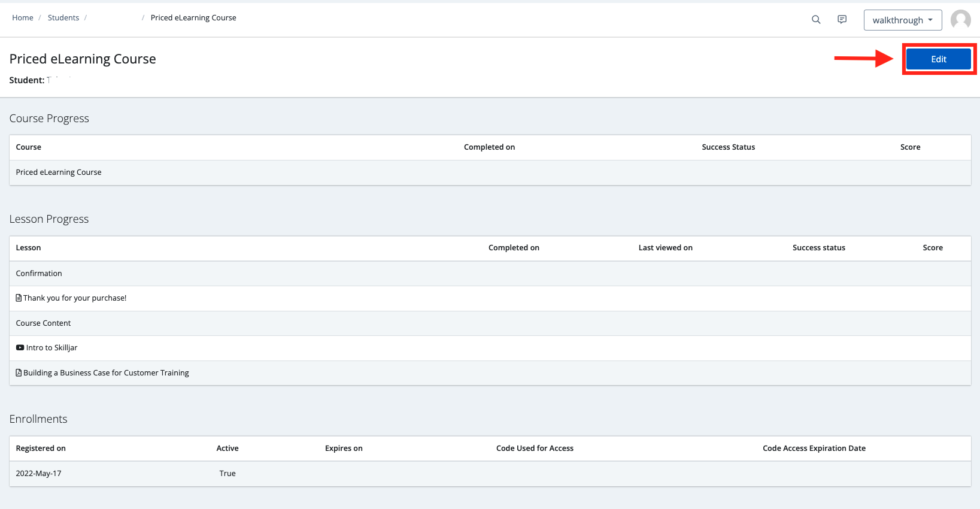The height and width of the screenshot is (509, 980).
Task: Open the Intro to Skilljar lesson
Action: [52, 348]
